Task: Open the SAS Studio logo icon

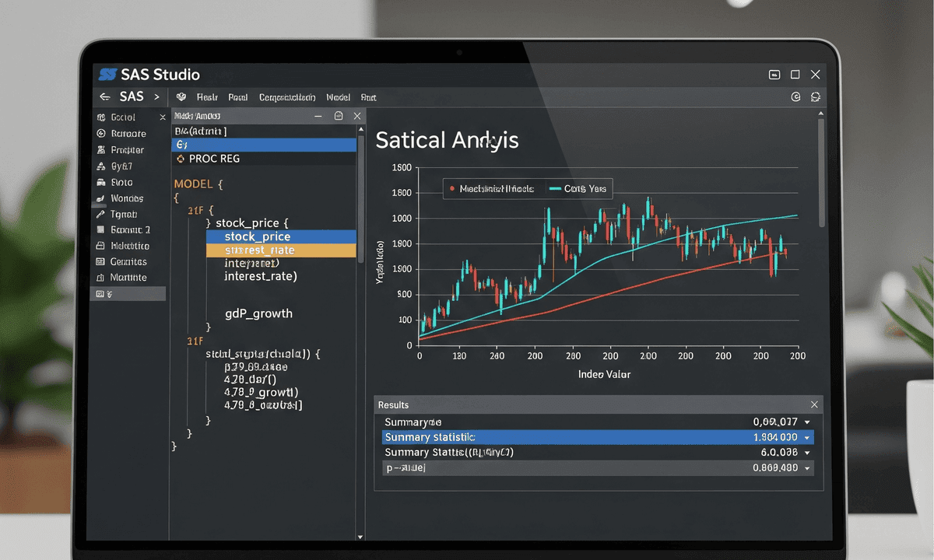Action: point(107,74)
